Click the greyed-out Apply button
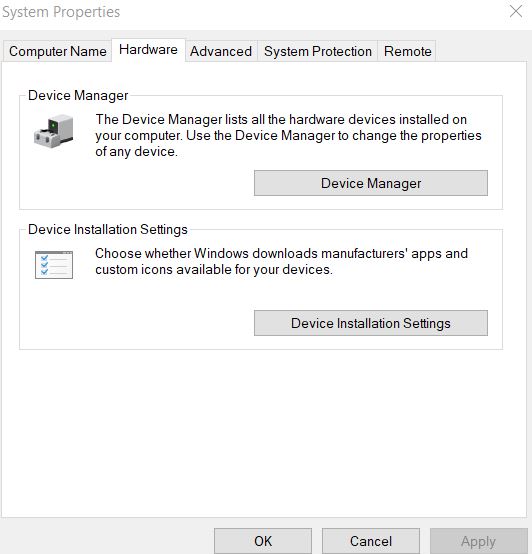 click(479, 541)
